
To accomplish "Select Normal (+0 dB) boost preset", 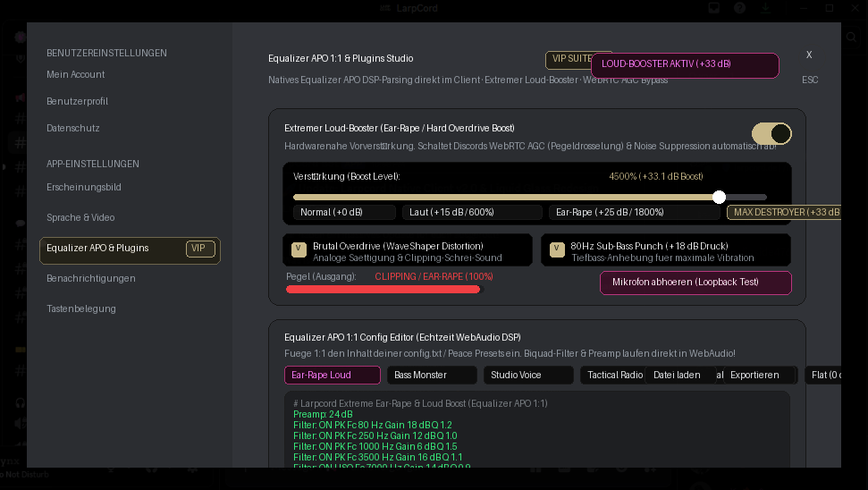I will (344, 212).
